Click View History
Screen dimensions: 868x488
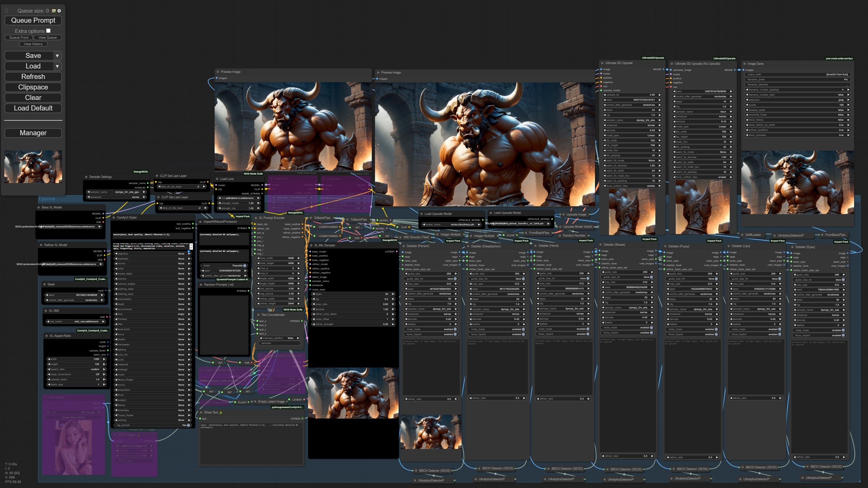33,44
